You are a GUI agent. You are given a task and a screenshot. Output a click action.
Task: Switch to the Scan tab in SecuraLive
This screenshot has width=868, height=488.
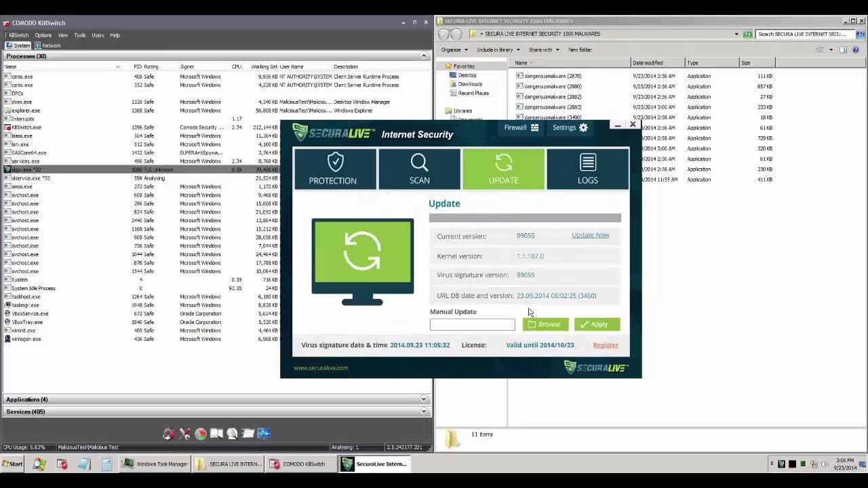click(419, 169)
